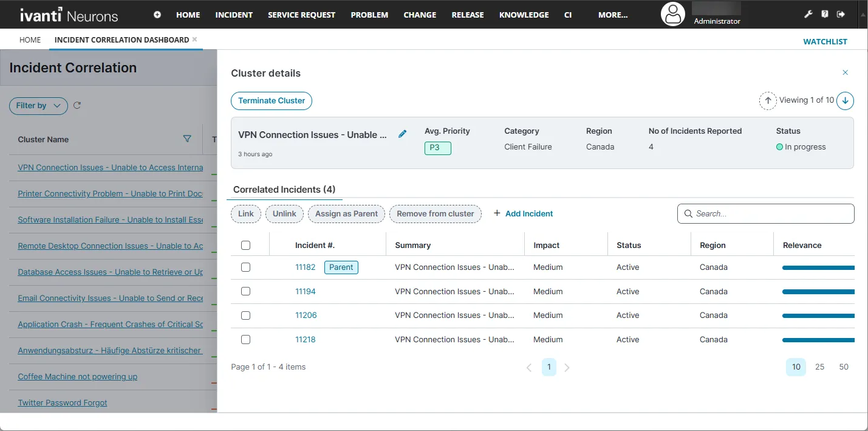Viewport: 868px width, 431px height.
Task: Click the pencil icon to edit the cluster name
Action: [x=402, y=134]
